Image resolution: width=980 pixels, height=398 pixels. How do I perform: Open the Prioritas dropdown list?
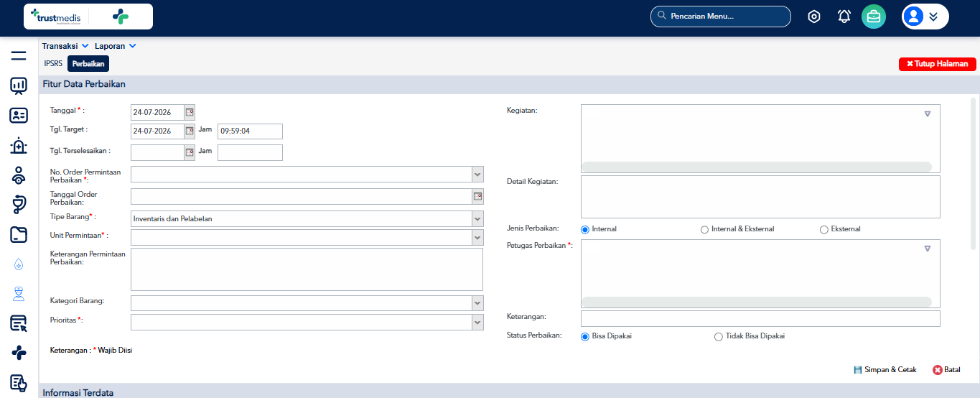click(477, 323)
